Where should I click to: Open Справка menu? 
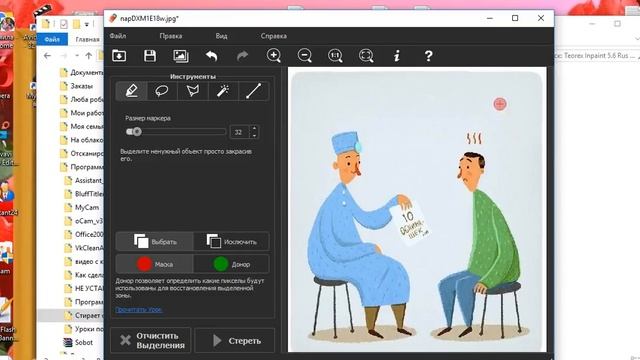click(273, 36)
